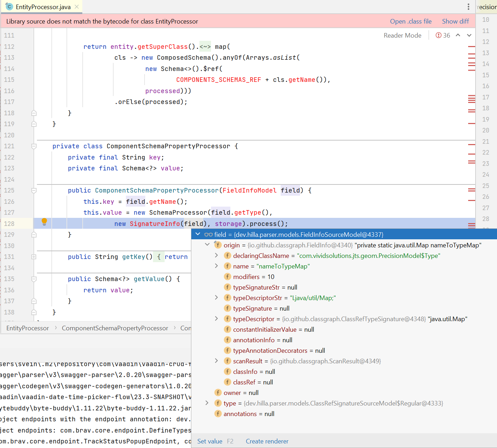Expand the type variable node

206,403
